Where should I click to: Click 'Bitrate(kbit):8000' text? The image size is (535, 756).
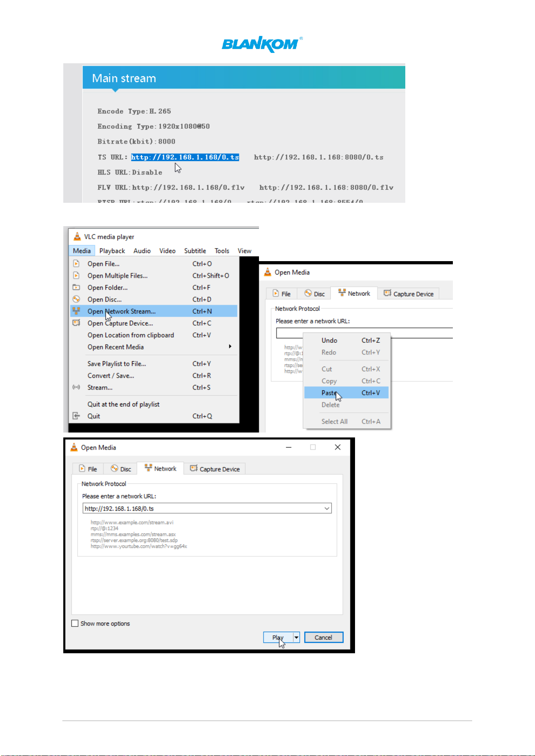[136, 141]
